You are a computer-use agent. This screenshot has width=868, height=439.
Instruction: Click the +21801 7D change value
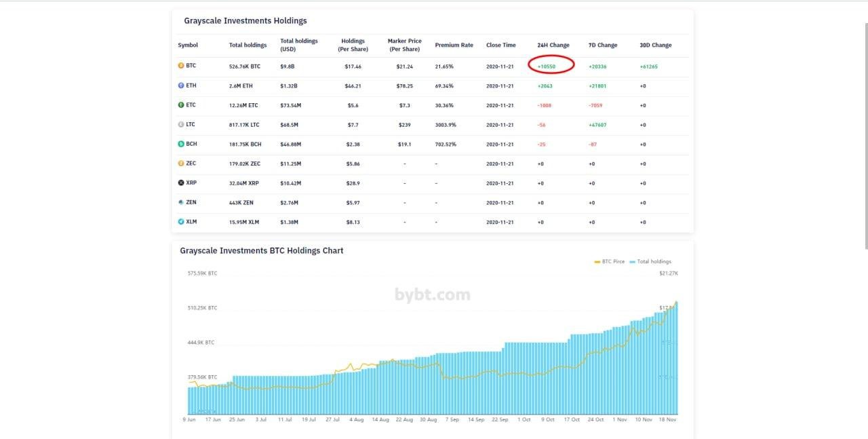point(598,86)
